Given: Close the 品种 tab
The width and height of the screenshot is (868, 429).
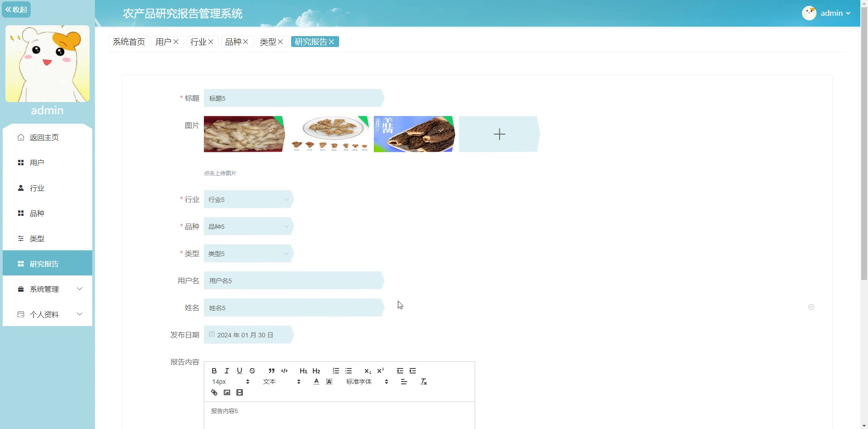Looking at the screenshot, I should [x=245, y=42].
